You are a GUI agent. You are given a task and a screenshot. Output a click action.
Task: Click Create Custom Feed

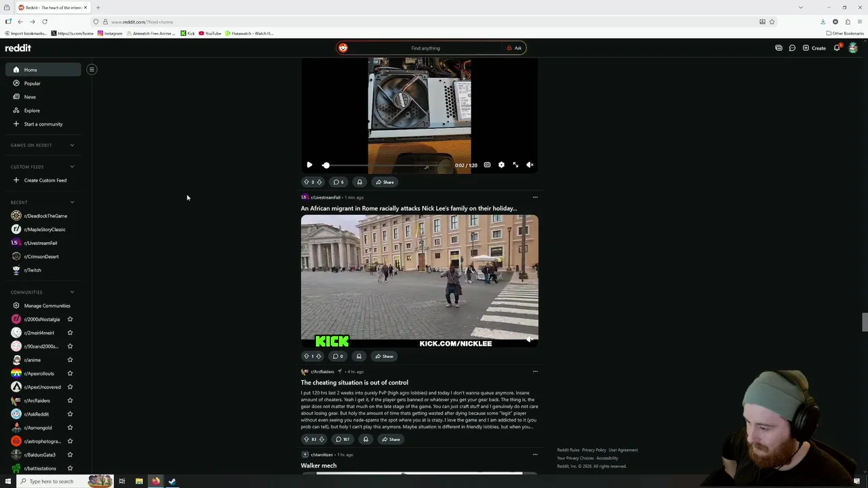[43, 180]
